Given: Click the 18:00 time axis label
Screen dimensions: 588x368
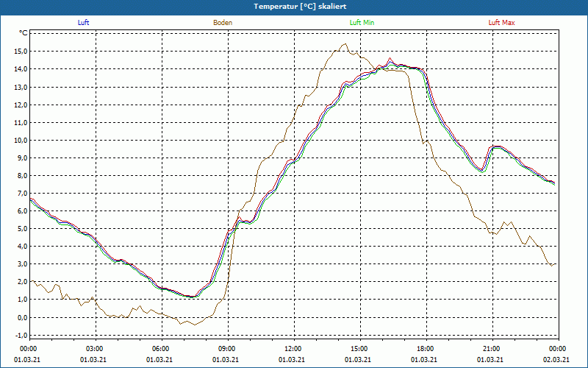Looking at the screenshot, I should click(424, 349).
